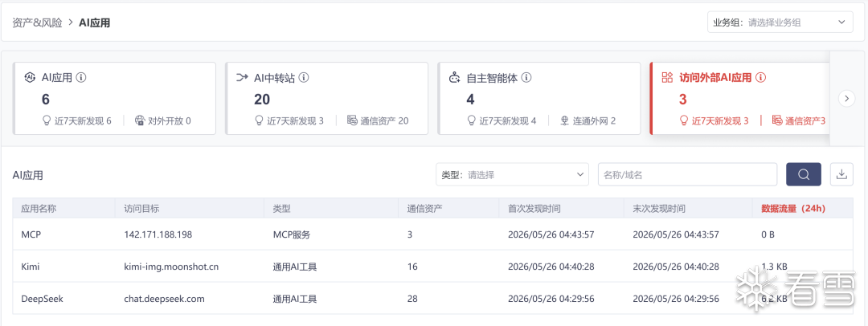Click globe lock icon beside 对外开放 0

(x=140, y=120)
